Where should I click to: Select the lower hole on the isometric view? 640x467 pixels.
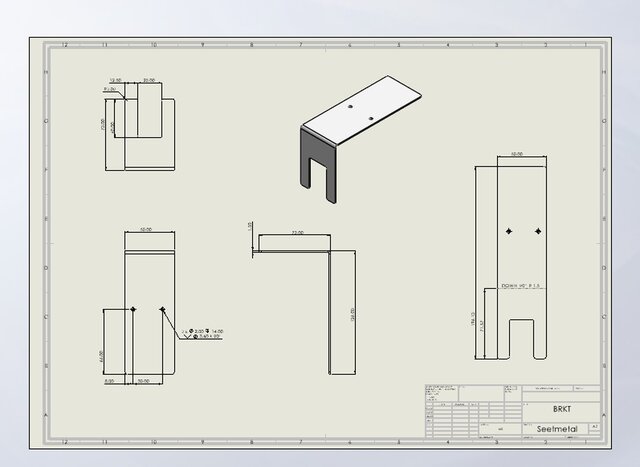tap(371, 118)
